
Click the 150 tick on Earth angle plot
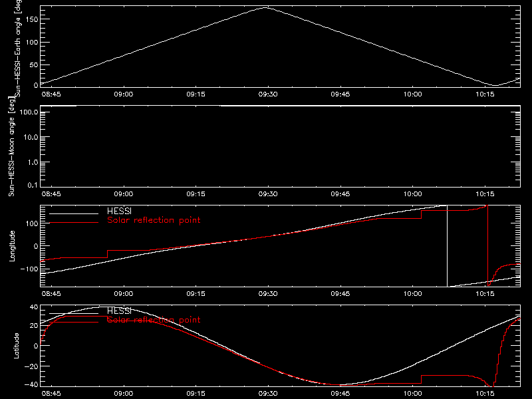pyautogui.click(x=32, y=19)
